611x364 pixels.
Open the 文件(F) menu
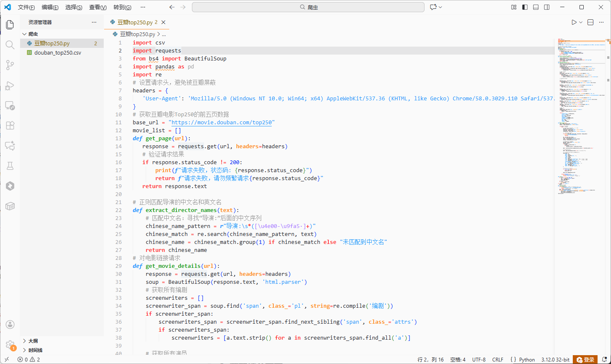26,7
